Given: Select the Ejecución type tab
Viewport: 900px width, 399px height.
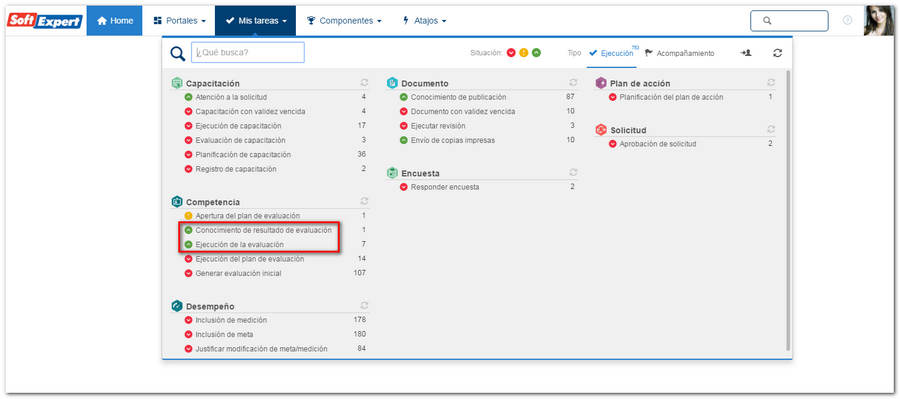Looking at the screenshot, I should [612, 53].
